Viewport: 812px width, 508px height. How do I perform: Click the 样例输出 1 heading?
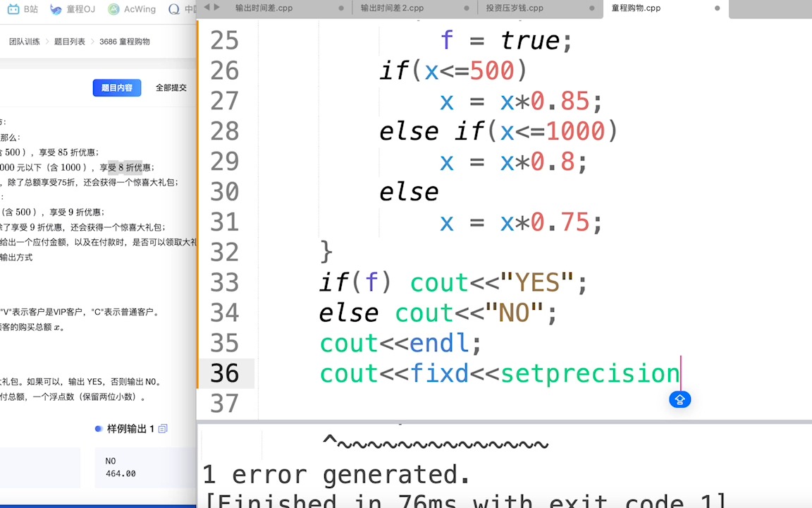[x=130, y=429]
